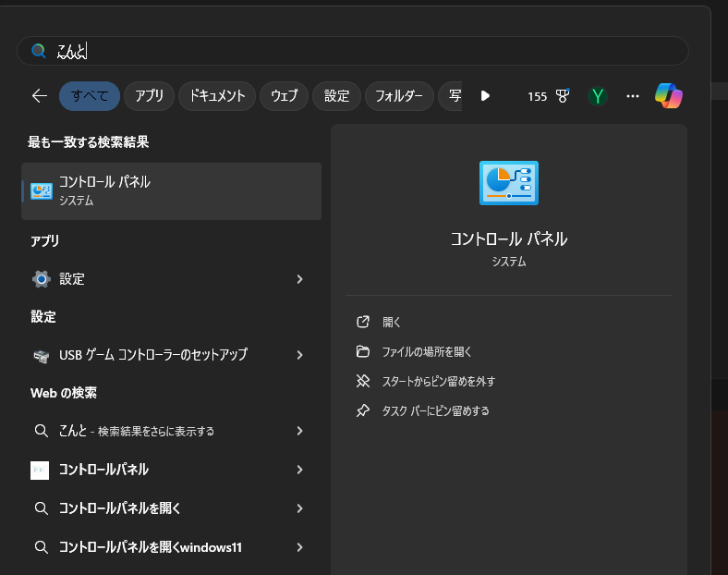Image resolution: width=728 pixels, height=575 pixels.
Task: Click the large Control Panel icon in preview
Action: [x=509, y=183]
